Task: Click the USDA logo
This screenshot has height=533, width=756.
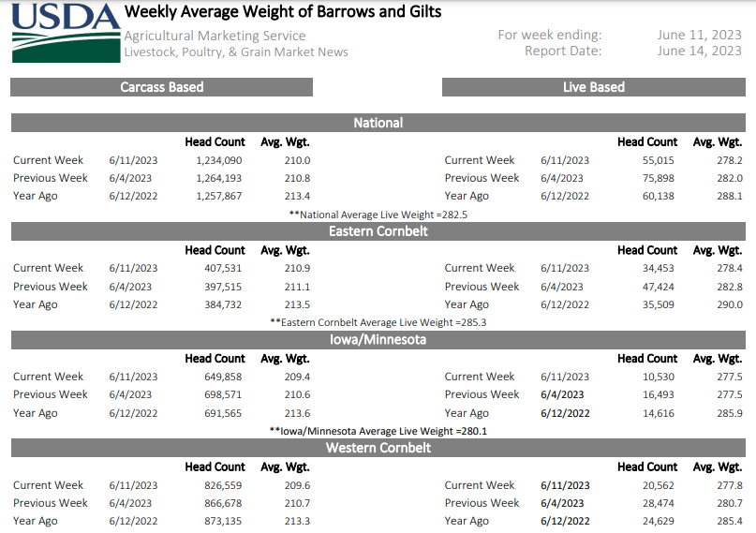Action: tap(63, 33)
